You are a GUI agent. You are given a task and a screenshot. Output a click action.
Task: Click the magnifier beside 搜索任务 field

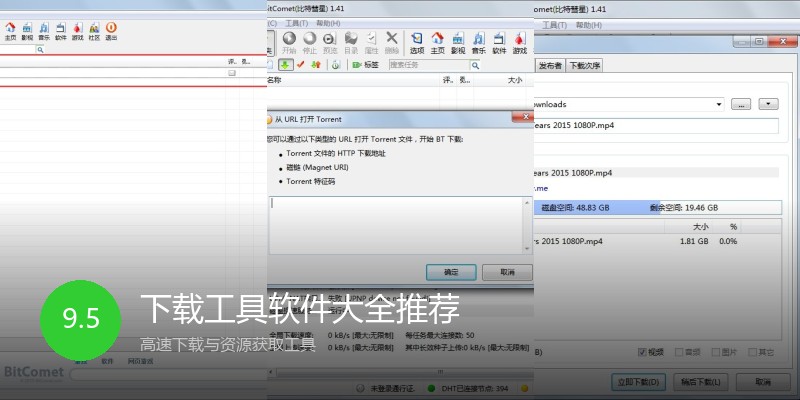[x=476, y=65]
